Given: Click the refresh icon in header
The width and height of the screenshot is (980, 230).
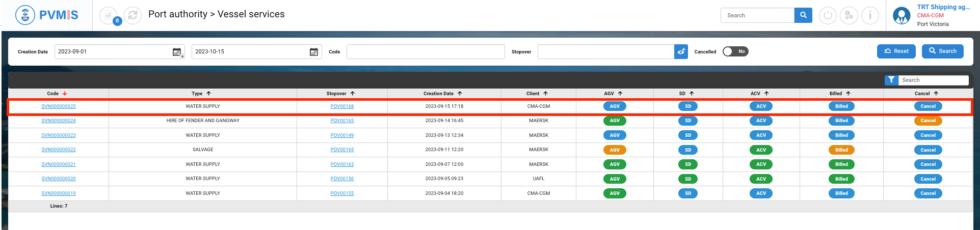Looking at the screenshot, I should tap(133, 15).
